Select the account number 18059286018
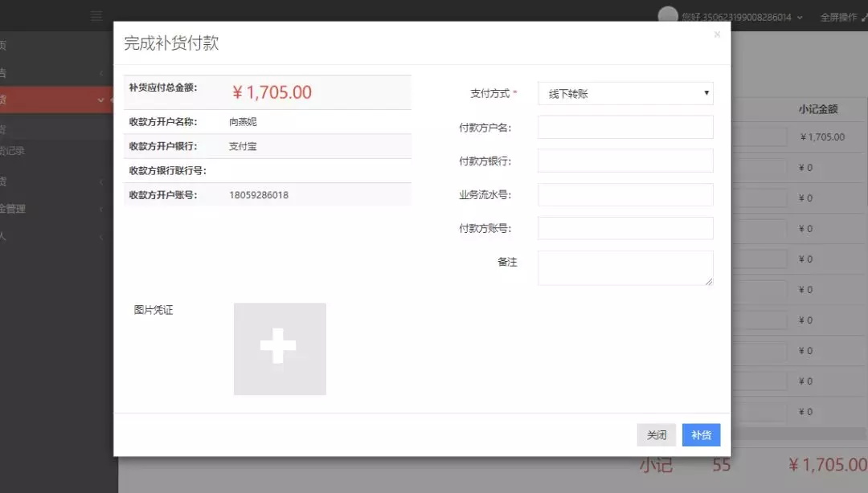The image size is (868, 493). (259, 195)
